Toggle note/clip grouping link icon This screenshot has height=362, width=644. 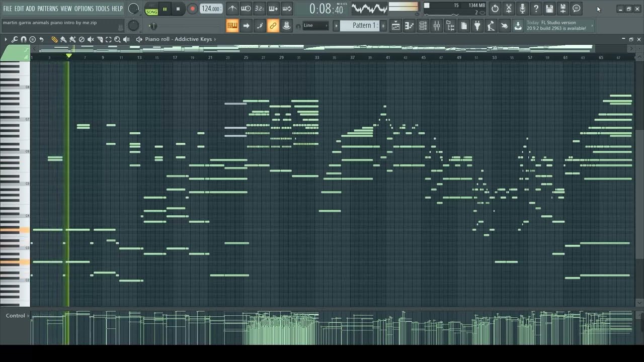273,26
